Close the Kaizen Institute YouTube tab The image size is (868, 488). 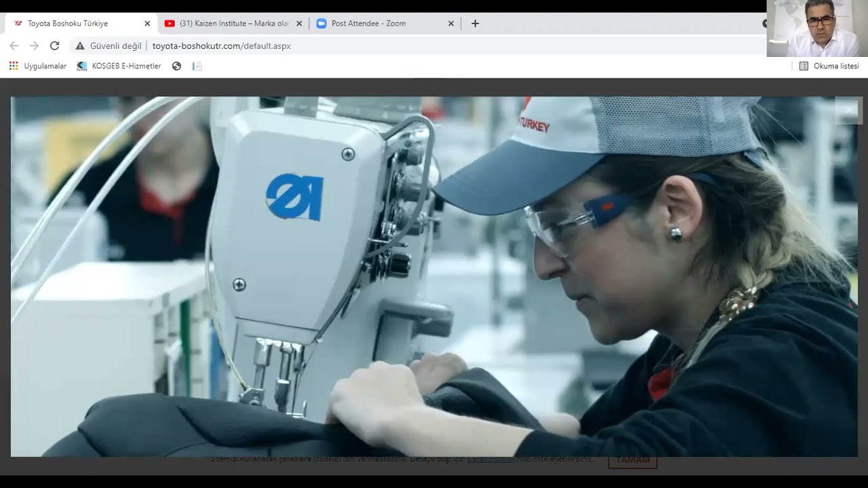(299, 23)
